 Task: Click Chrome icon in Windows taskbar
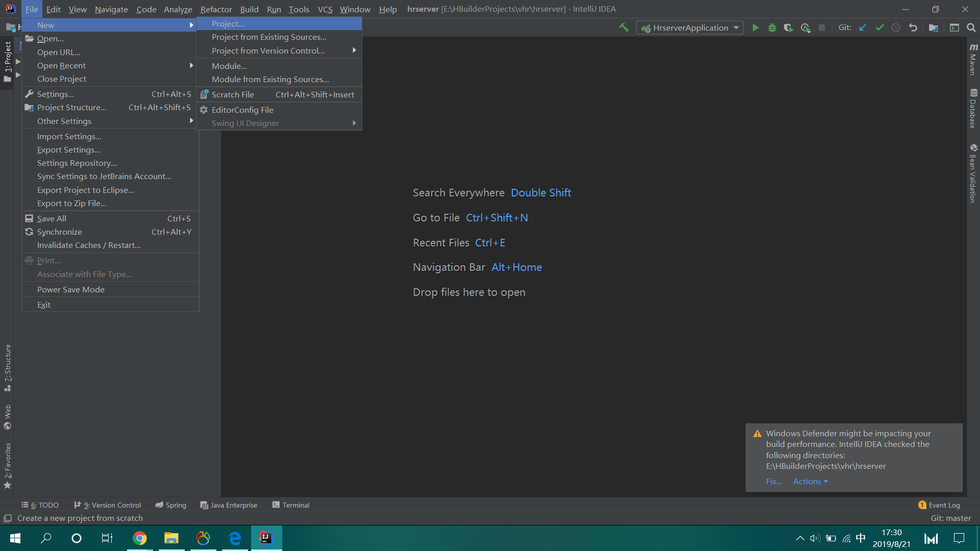coord(139,538)
